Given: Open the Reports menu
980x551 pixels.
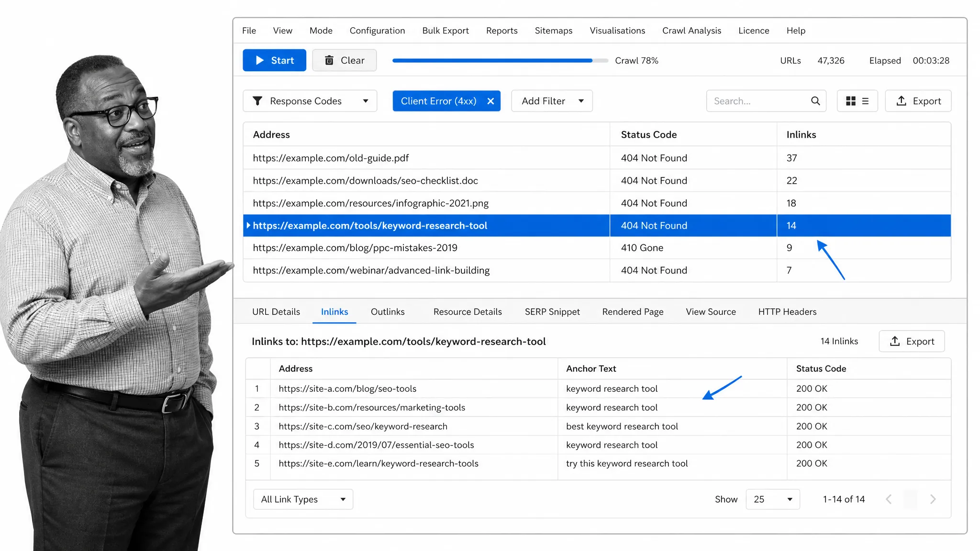Looking at the screenshot, I should 501,31.
